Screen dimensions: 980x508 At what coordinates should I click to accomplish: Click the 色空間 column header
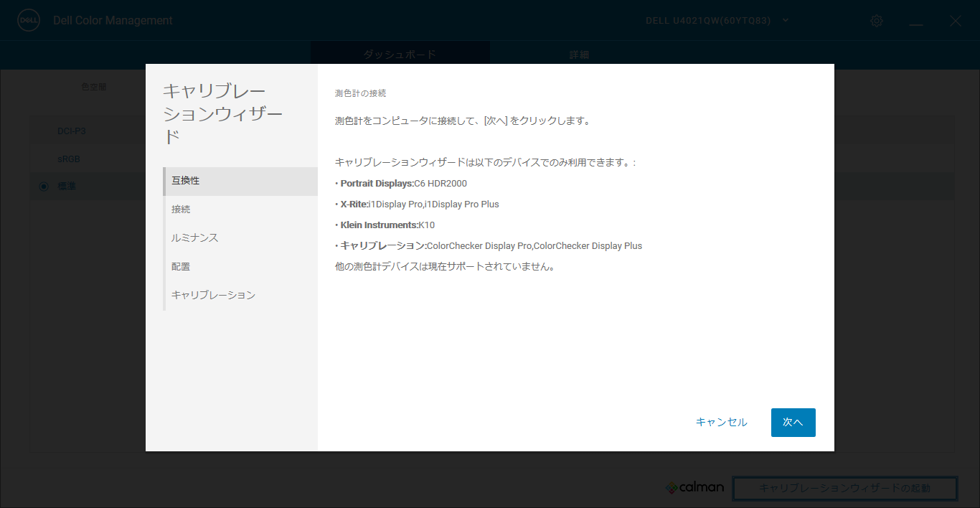coord(93,87)
